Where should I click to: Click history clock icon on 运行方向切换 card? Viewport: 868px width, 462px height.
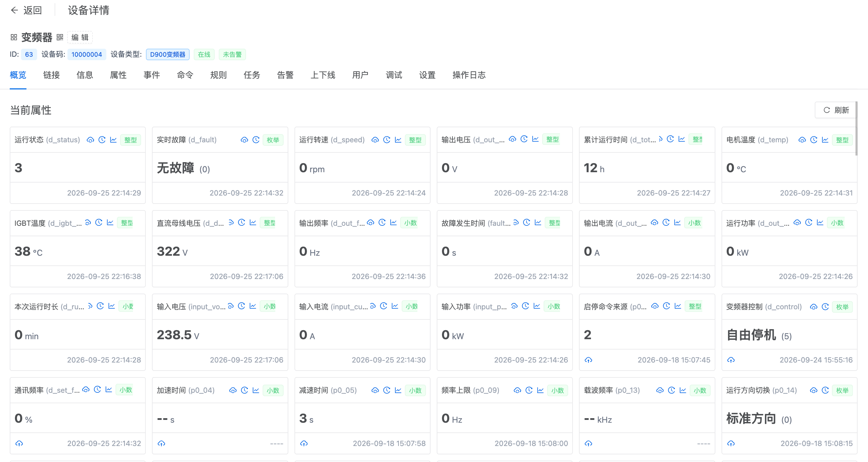click(825, 390)
